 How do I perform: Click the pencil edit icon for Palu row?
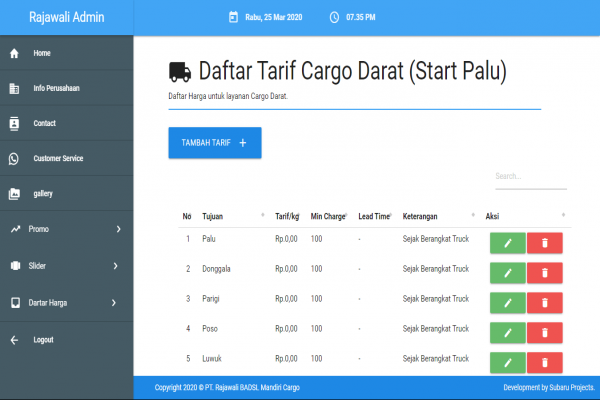[x=507, y=243]
